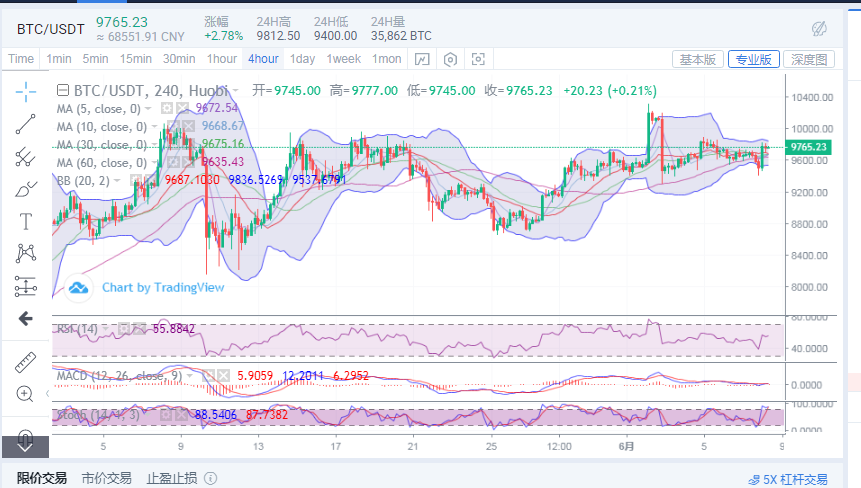The height and width of the screenshot is (488, 861).
Task: Select the trend line drawing tool
Action: click(x=26, y=124)
